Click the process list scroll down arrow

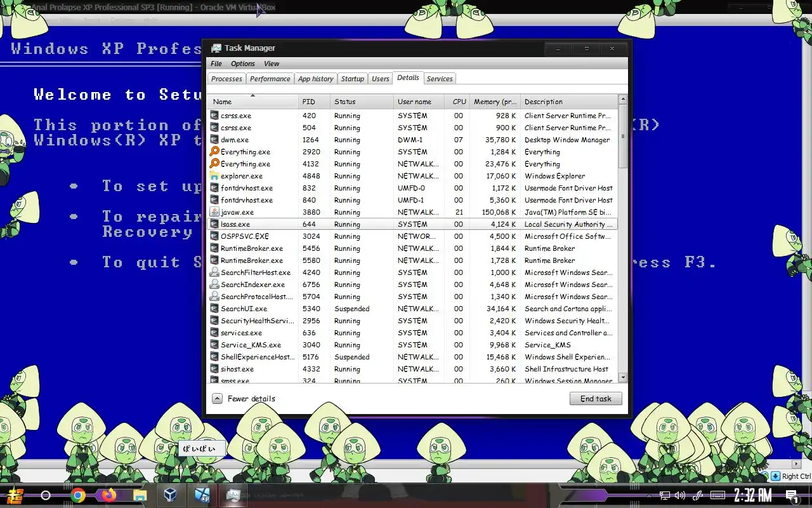pyautogui.click(x=622, y=377)
